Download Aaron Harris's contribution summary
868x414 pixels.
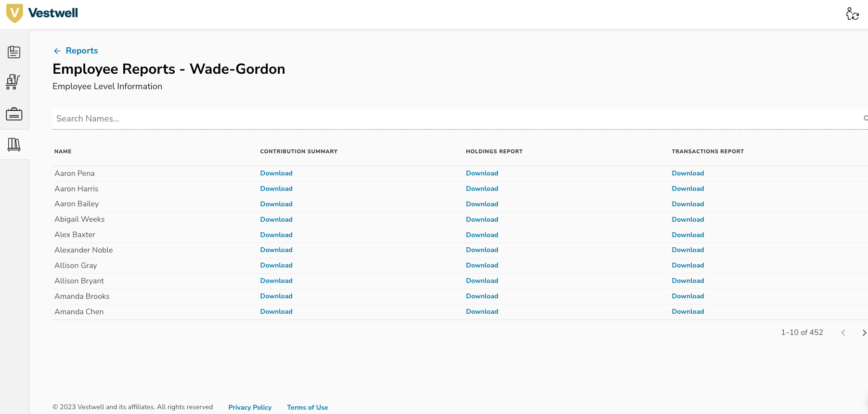(x=276, y=189)
